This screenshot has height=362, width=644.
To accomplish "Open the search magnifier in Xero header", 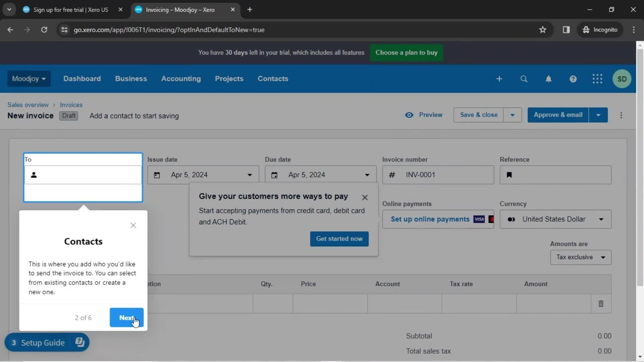I will (x=524, y=79).
